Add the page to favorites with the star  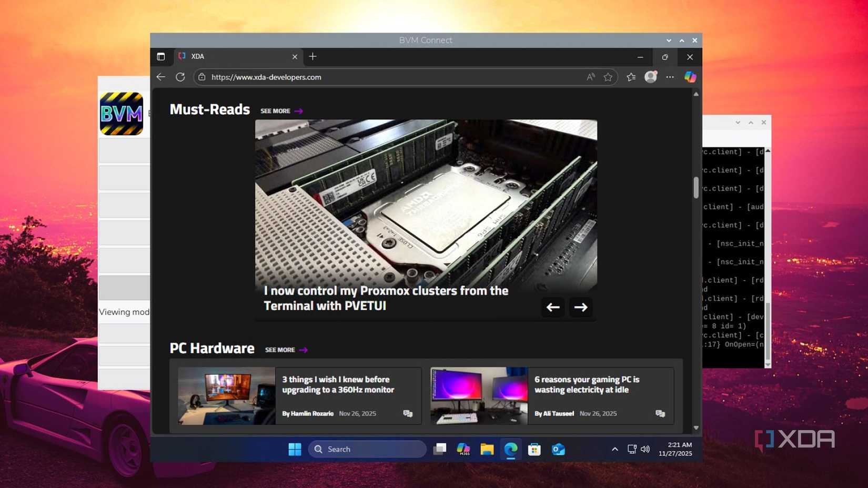608,77
